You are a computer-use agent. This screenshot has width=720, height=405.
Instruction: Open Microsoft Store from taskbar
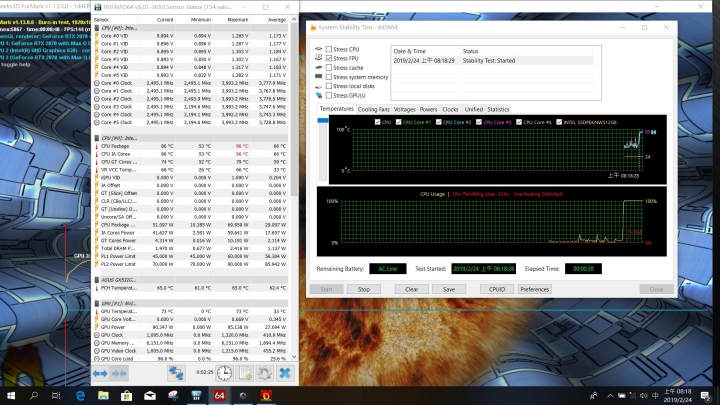click(126, 395)
